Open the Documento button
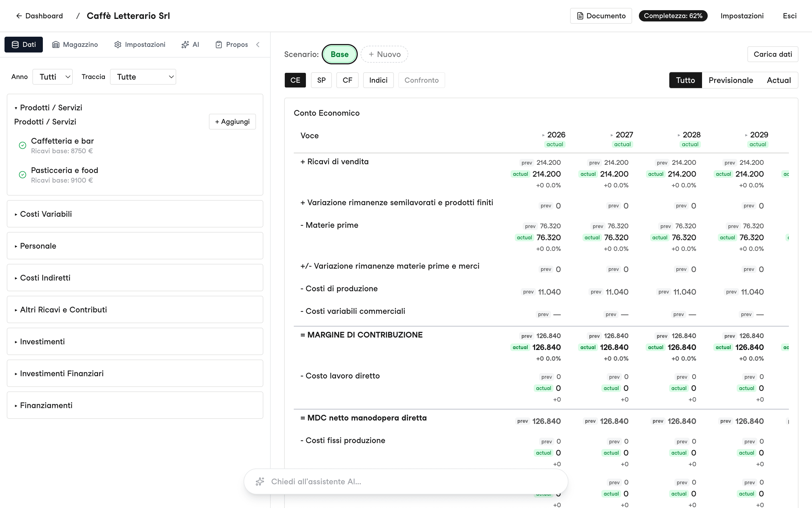The height and width of the screenshot is (508, 812). point(601,16)
